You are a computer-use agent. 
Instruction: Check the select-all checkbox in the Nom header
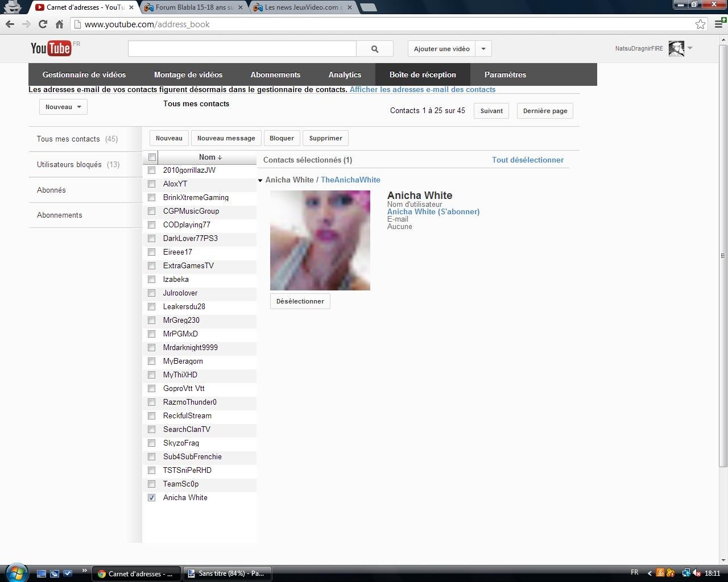[152, 157]
